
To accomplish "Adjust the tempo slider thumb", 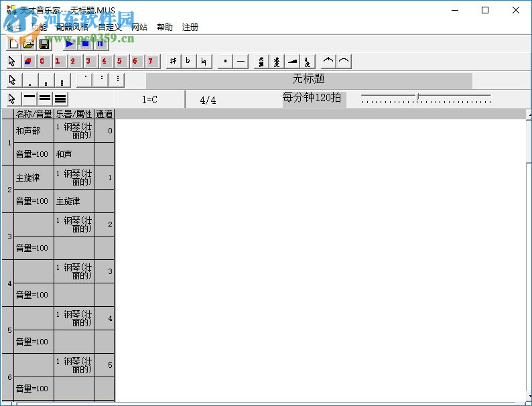I will pos(417,97).
